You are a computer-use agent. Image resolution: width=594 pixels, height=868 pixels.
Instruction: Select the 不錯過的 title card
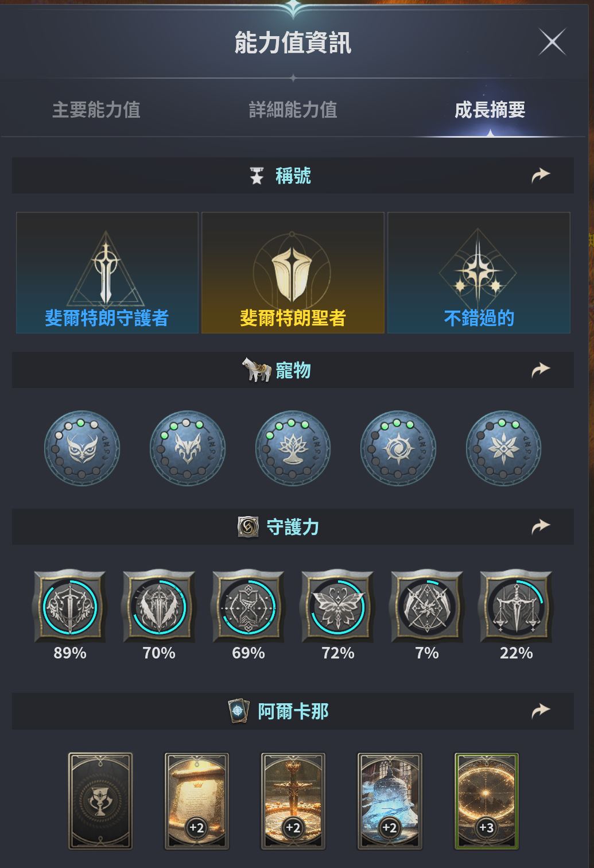479,273
